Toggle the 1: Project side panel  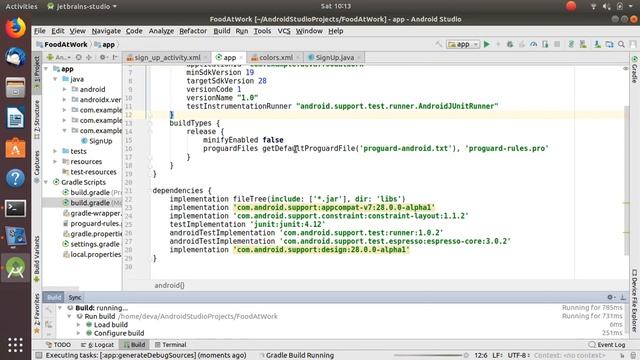click(37, 73)
